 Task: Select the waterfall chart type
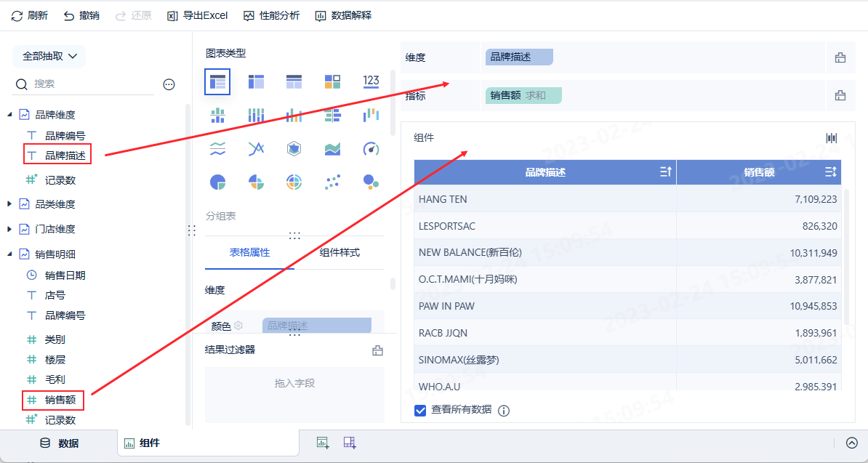371,115
